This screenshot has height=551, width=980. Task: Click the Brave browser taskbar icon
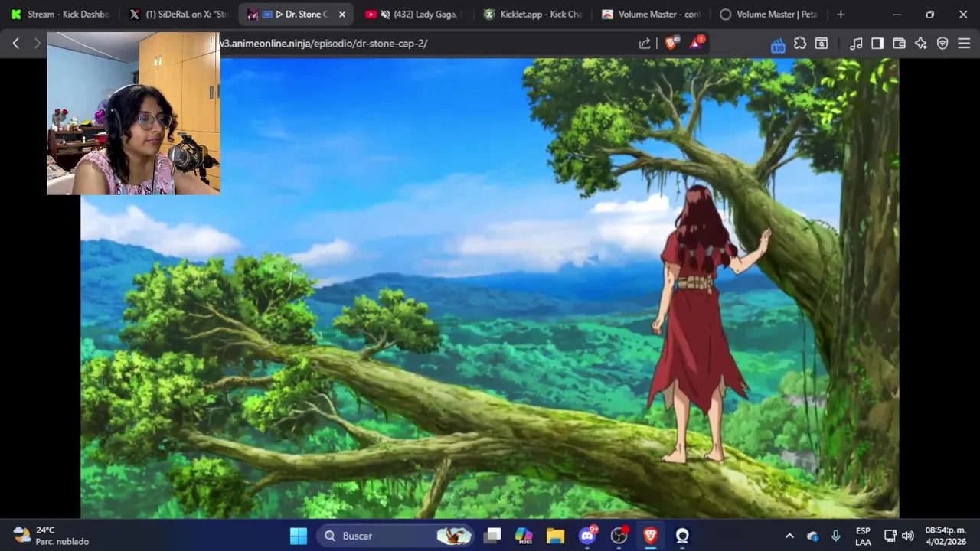651,536
